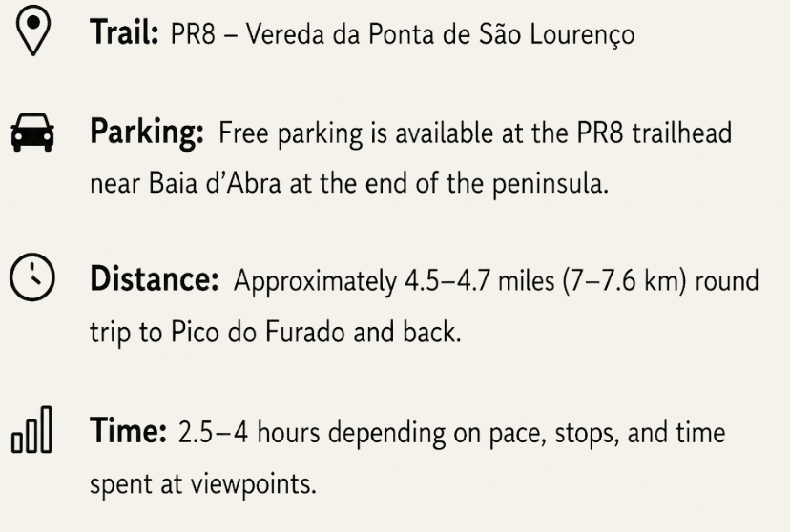Click the clock icon beside Distance
790x532 pixels.
(x=32, y=277)
